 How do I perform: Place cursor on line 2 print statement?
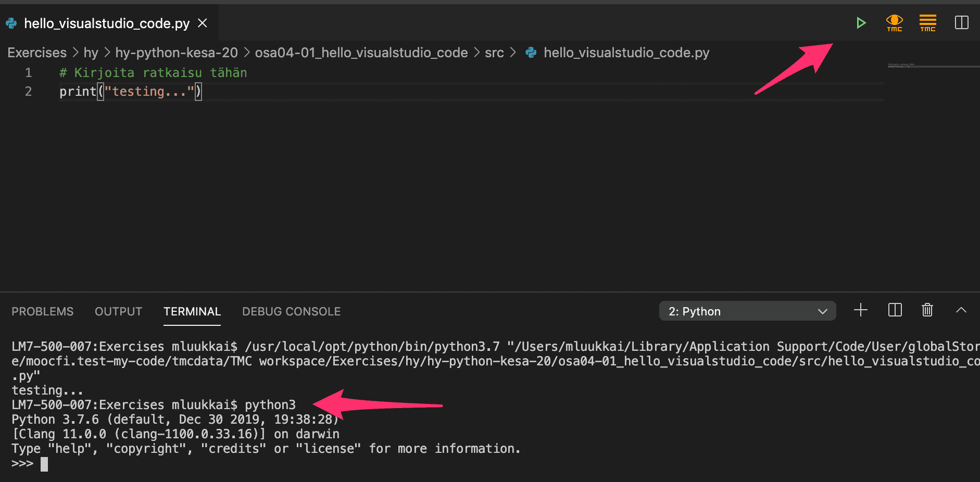pos(130,92)
